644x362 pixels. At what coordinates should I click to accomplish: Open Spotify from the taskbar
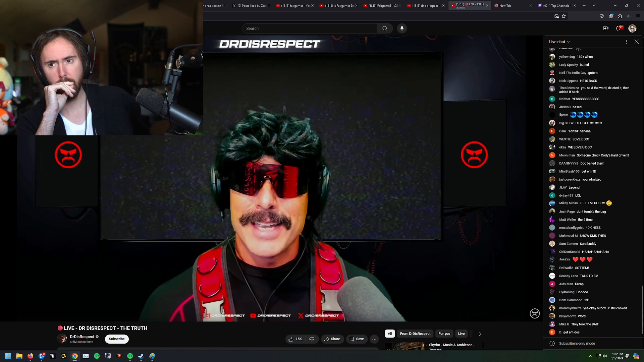point(130,356)
